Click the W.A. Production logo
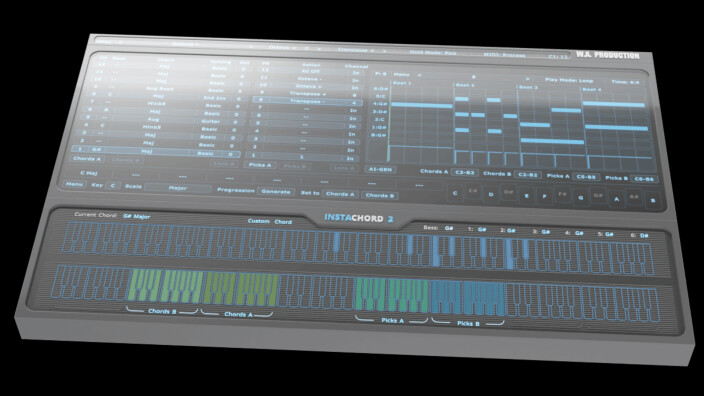The width and height of the screenshot is (704, 396). 607,55
